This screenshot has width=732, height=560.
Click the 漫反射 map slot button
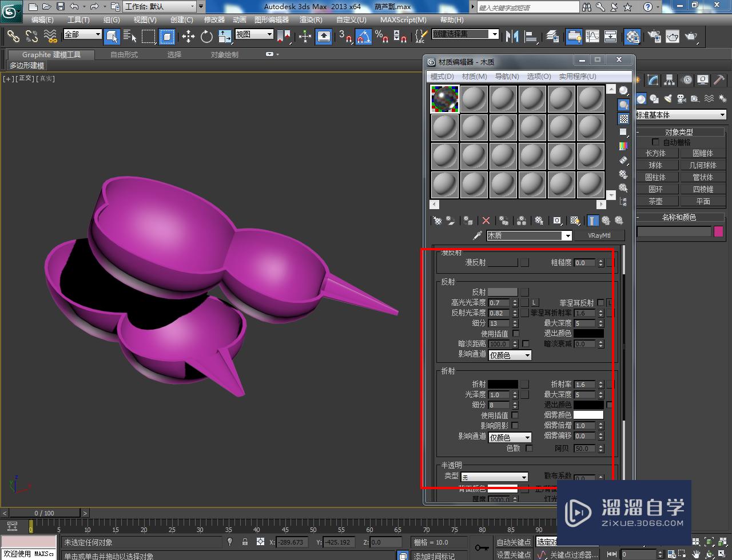(x=524, y=262)
